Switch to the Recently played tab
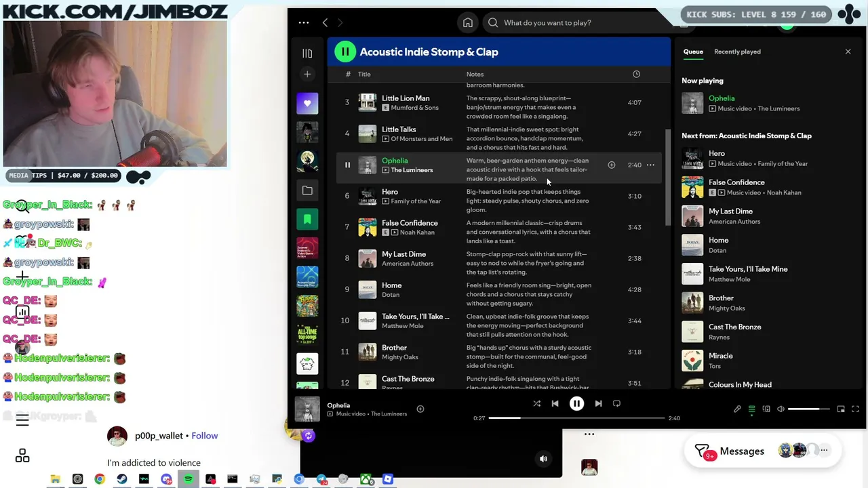868x488 pixels. click(x=737, y=52)
